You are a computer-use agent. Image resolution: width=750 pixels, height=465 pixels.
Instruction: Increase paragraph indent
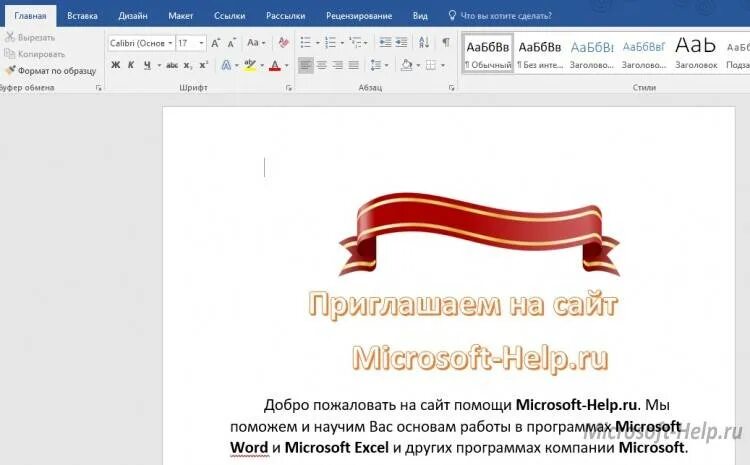(x=401, y=43)
